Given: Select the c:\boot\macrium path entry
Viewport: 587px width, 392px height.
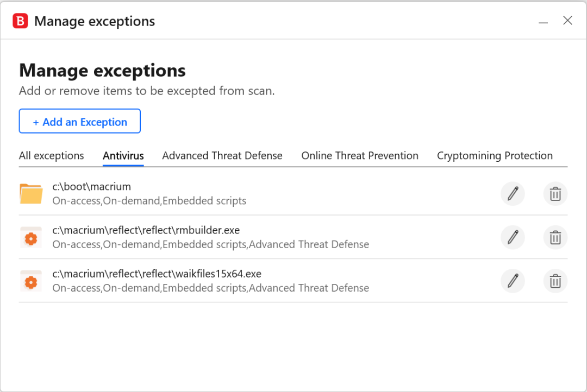Looking at the screenshot, I should 92,186.
